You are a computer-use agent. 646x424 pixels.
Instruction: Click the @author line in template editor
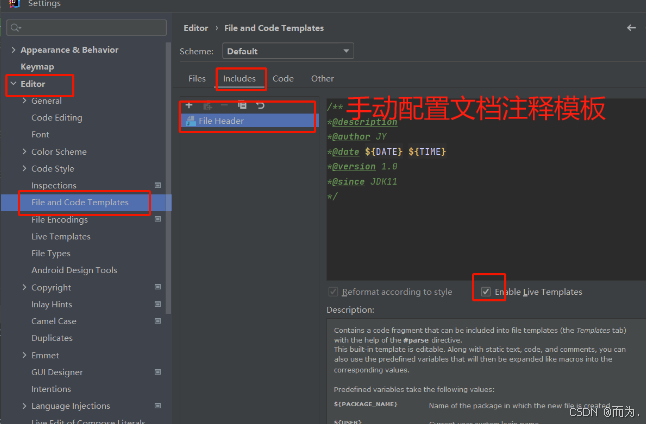(357, 137)
